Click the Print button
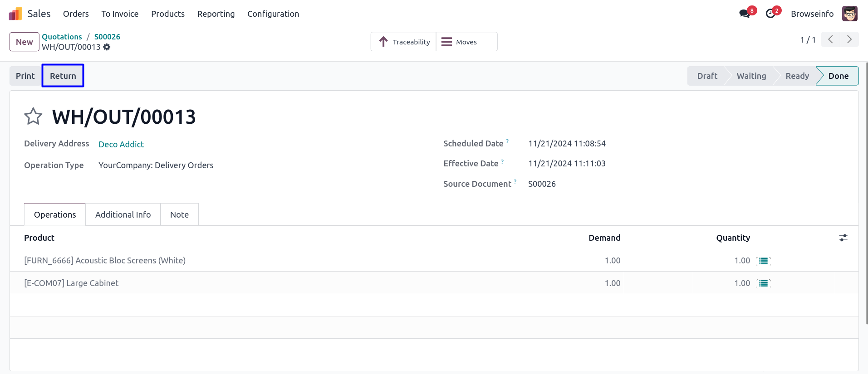 25,76
